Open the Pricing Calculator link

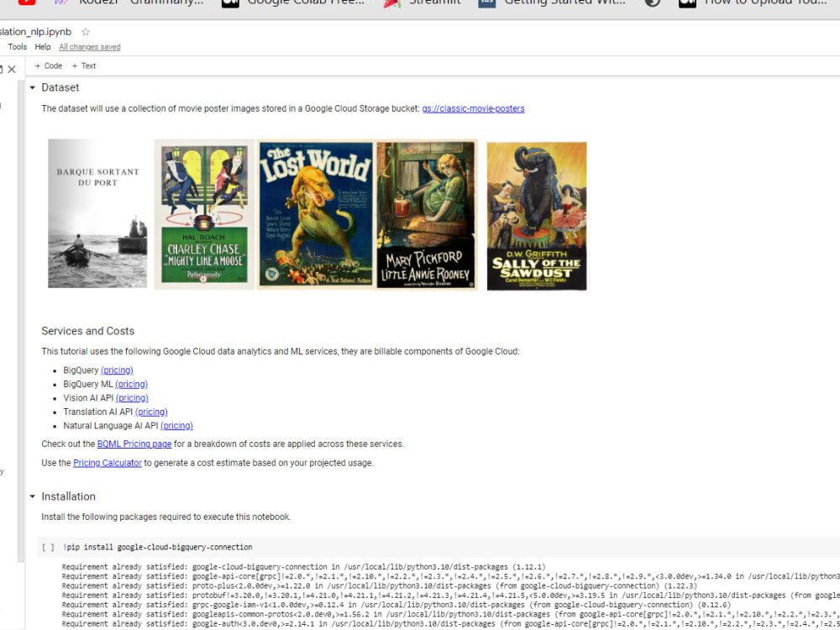click(x=108, y=463)
